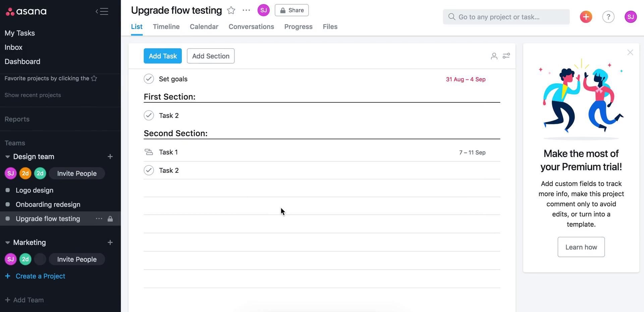Click Add Team in sidebar
This screenshot has height=312, width=644.
(24, 300)
